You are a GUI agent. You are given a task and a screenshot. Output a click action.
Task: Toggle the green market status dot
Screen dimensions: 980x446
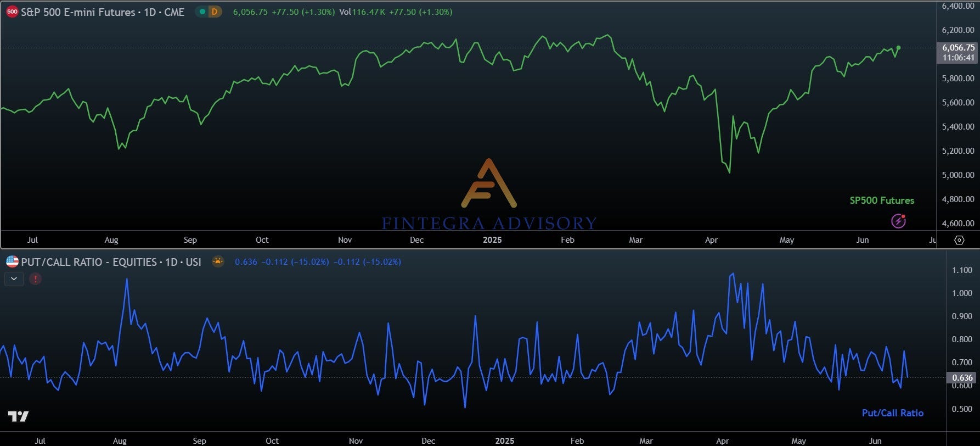pos(202,12)
